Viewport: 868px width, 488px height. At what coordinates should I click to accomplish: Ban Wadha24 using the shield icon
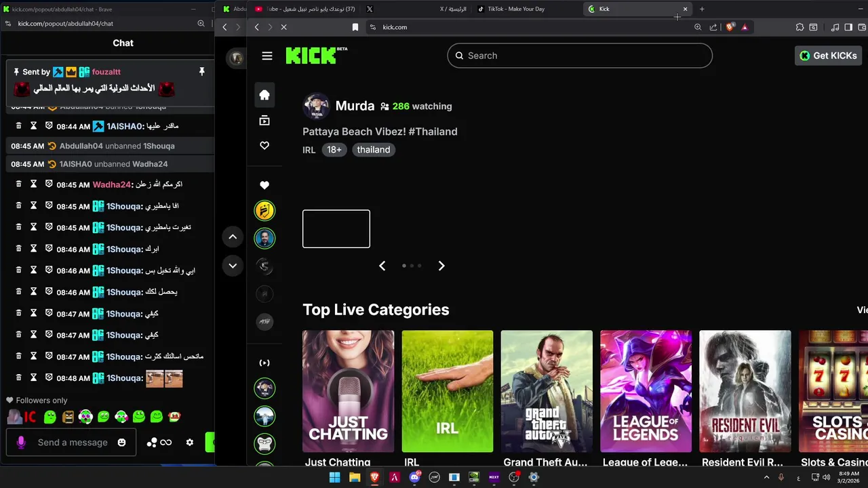click(49, 184)
